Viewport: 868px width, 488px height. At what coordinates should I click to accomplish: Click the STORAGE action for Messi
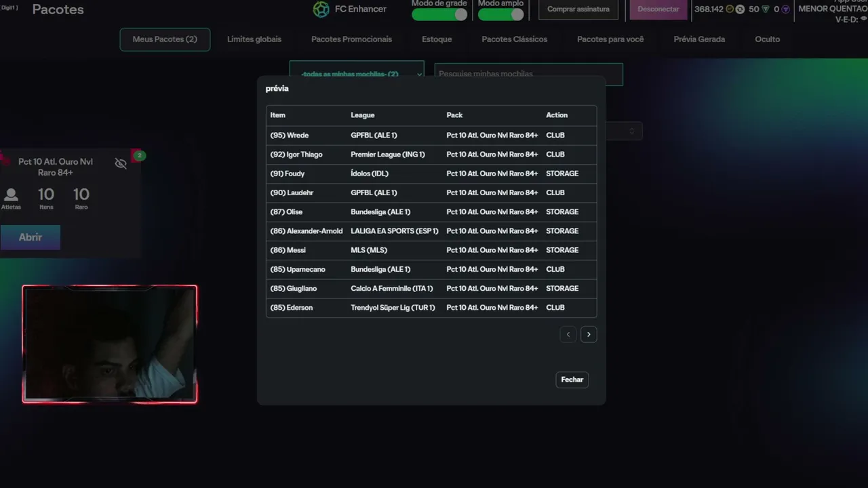pyautogui.click(x=562, y=250)
